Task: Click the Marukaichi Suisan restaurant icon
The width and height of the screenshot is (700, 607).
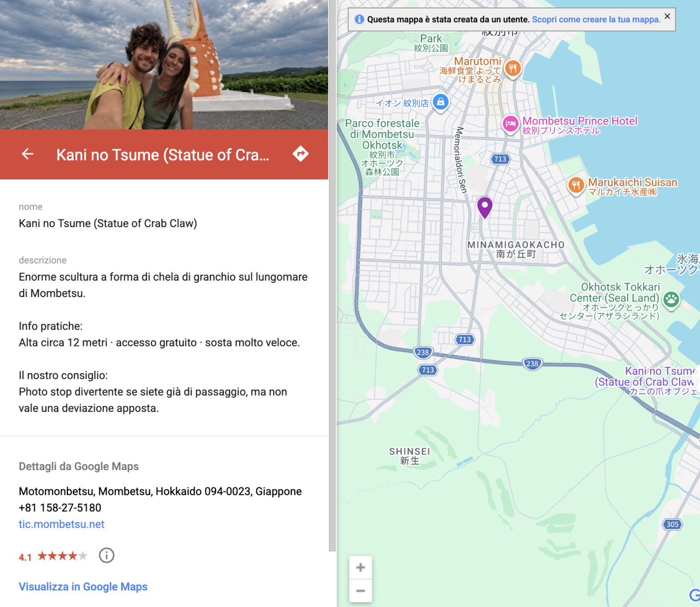Action: point(576,185)
